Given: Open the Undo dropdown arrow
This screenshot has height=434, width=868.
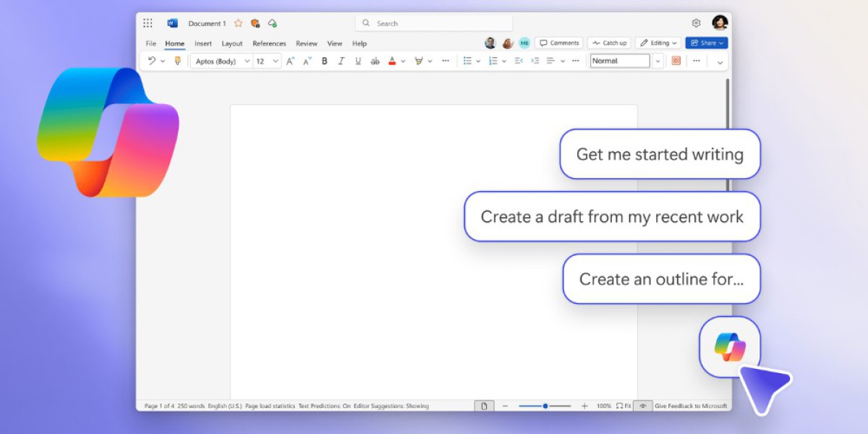Looking at the screenshot, I should coord(163,61).
